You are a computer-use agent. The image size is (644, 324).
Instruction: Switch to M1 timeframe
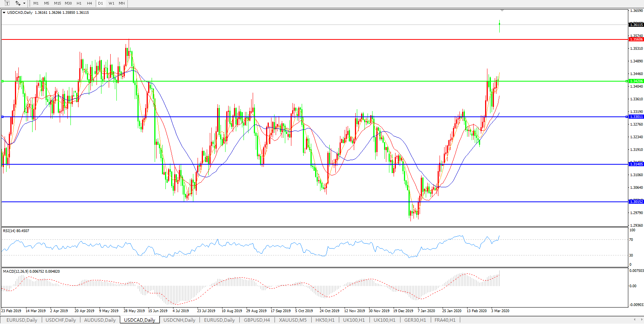[x=36, y=3]
